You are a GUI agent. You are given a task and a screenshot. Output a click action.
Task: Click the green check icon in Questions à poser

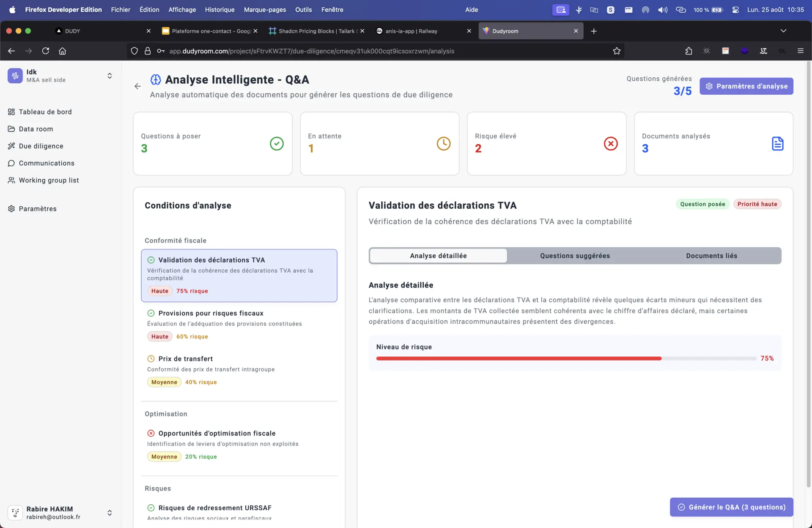coord(277,144)
